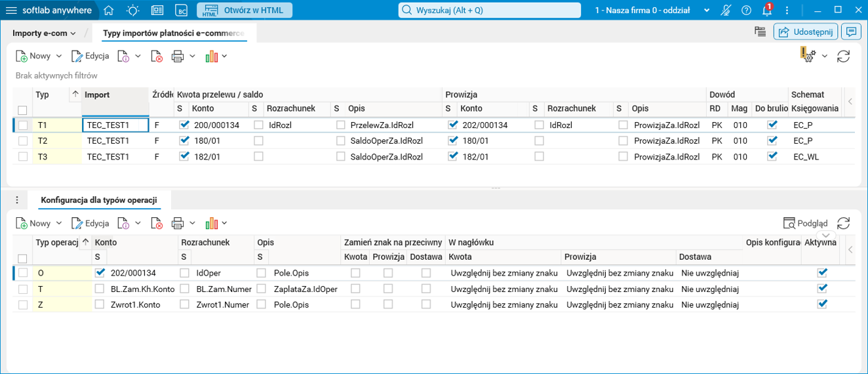Open the company selector dropdown arrow
Viewport: 868px width, 374px height.
[x=707, y=10]
